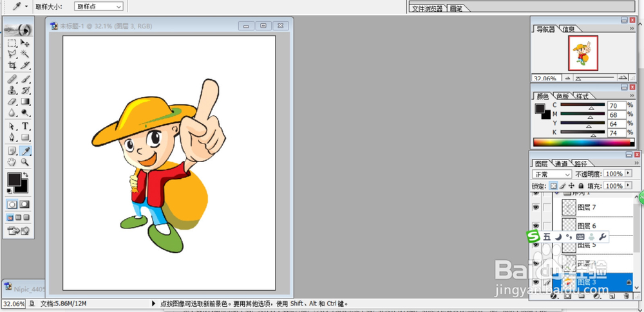Toggle lock image pixels

click(x=563, y=186)
